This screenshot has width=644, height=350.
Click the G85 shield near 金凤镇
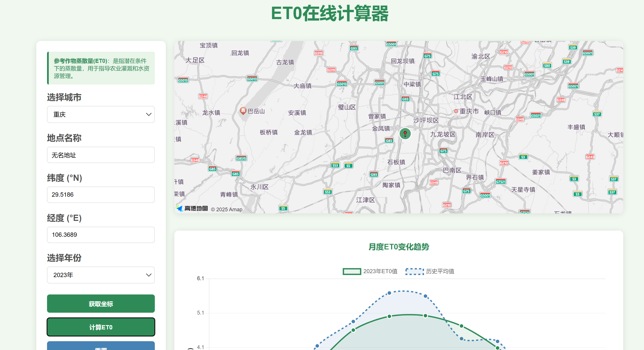coord(389,140)
